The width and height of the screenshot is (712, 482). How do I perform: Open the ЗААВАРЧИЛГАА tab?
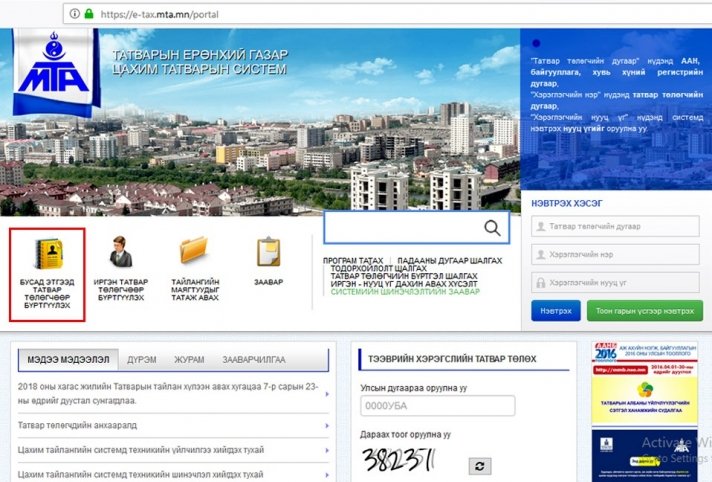[x=254, y=359]
